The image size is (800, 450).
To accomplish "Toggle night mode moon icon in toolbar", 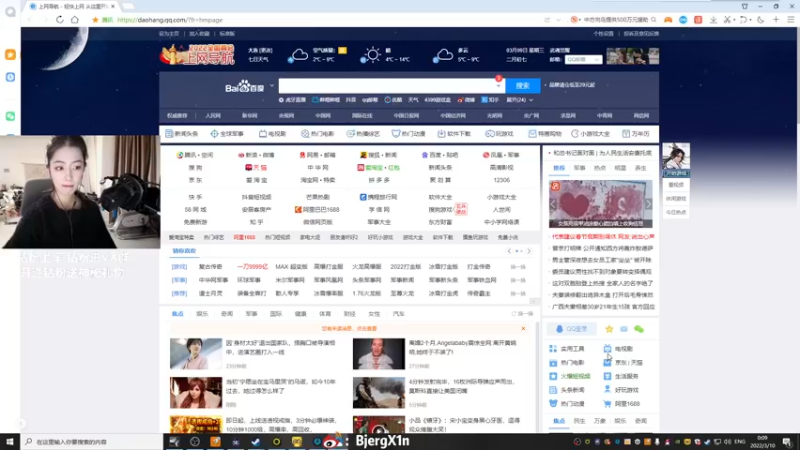I will pos(760,20).
